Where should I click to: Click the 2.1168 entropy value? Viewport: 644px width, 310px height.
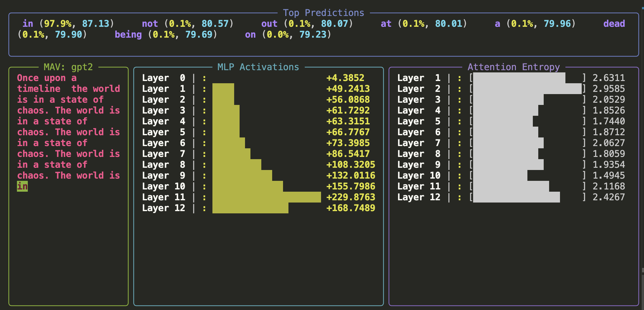[x=609, y=186]
